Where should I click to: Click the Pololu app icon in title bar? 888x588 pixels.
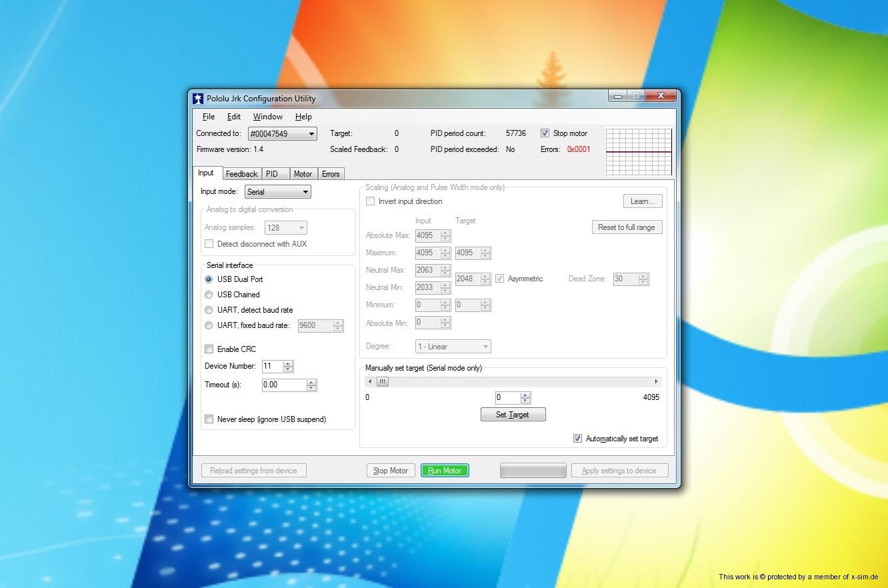pos(198,99)
